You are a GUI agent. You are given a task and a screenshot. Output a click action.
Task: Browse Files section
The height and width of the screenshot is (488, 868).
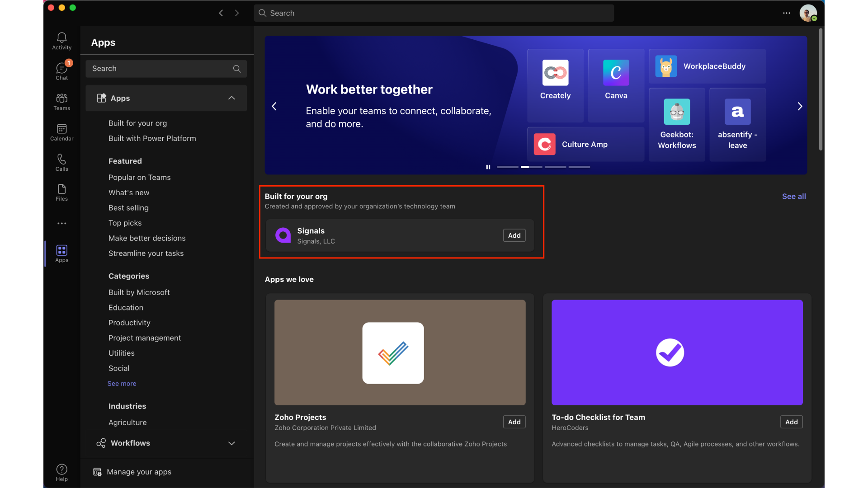[61, 192]
